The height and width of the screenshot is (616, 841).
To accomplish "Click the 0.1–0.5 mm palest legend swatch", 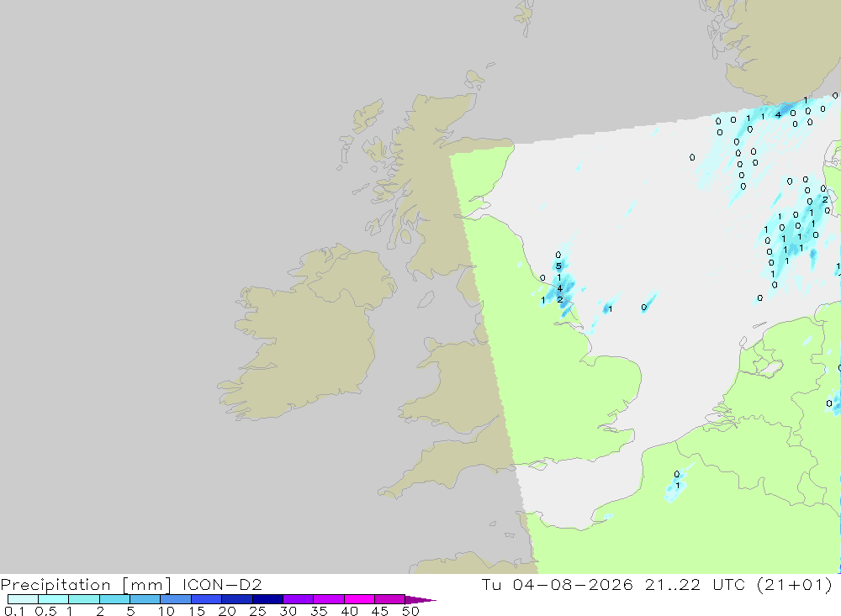I will coord(23,599).
